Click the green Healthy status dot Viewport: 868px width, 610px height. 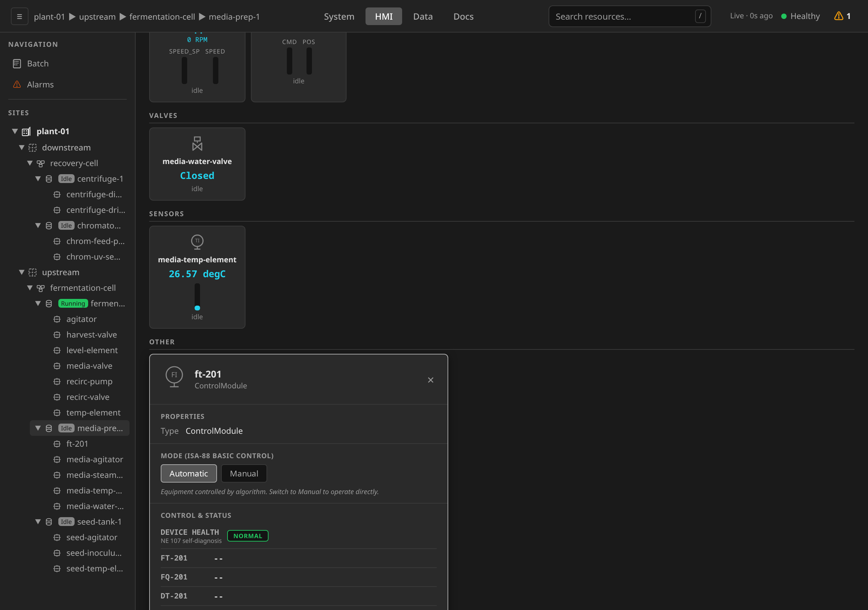pyautogui.click(x=784, y=16)
